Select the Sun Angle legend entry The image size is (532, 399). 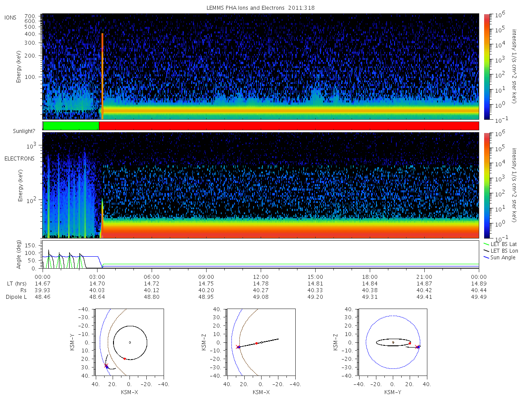tap(499, 257)
